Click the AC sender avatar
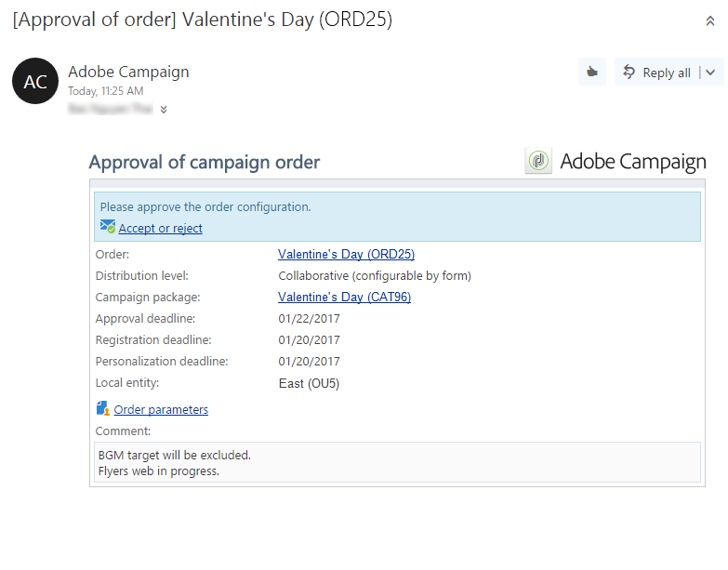Image resolution: width=728 pixels, height=570 pixels. pyautogui.click(x=35, y=82)
